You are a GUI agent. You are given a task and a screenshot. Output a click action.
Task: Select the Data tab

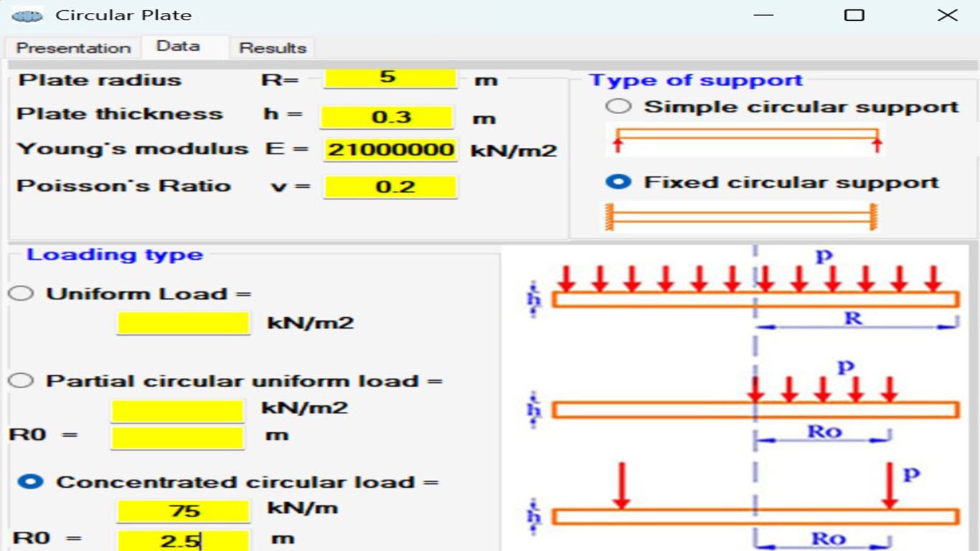182,46
